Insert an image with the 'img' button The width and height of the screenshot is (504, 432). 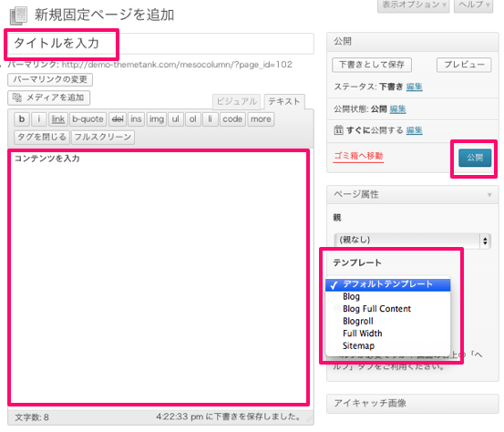157,119
